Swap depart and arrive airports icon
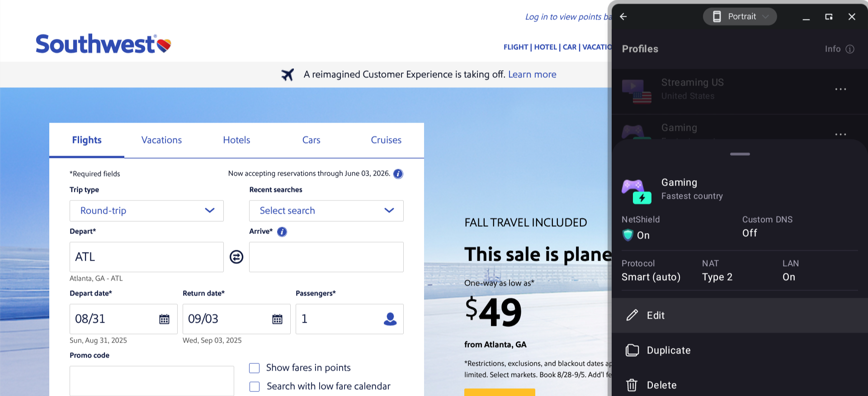Screen dimensions: 868x396 (236, 257)
